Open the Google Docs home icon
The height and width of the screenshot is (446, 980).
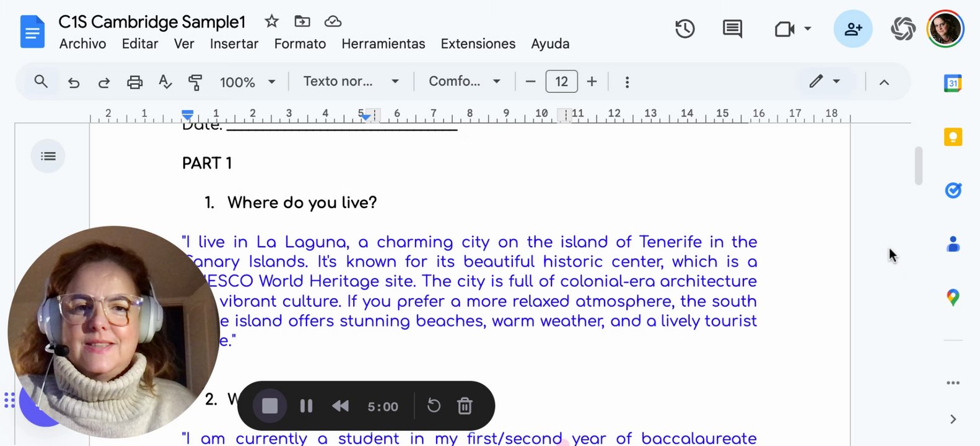[x=32, y=32]
